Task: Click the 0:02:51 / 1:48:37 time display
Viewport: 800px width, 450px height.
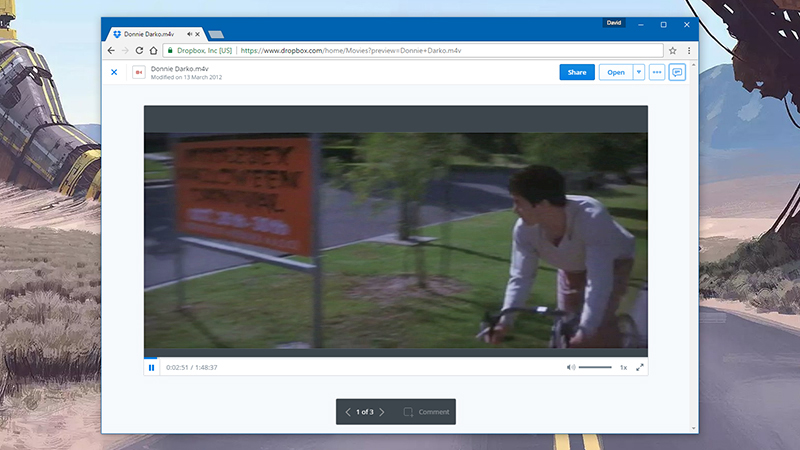Action: [x=192, y=367]
